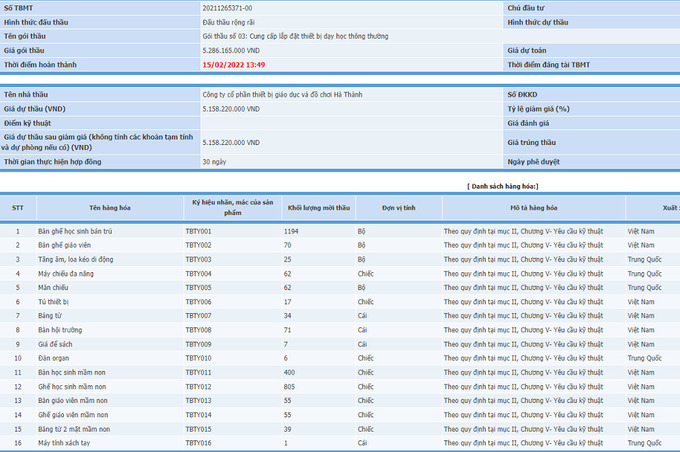Click the contract duration value '30 ngày'

[214, 160]
